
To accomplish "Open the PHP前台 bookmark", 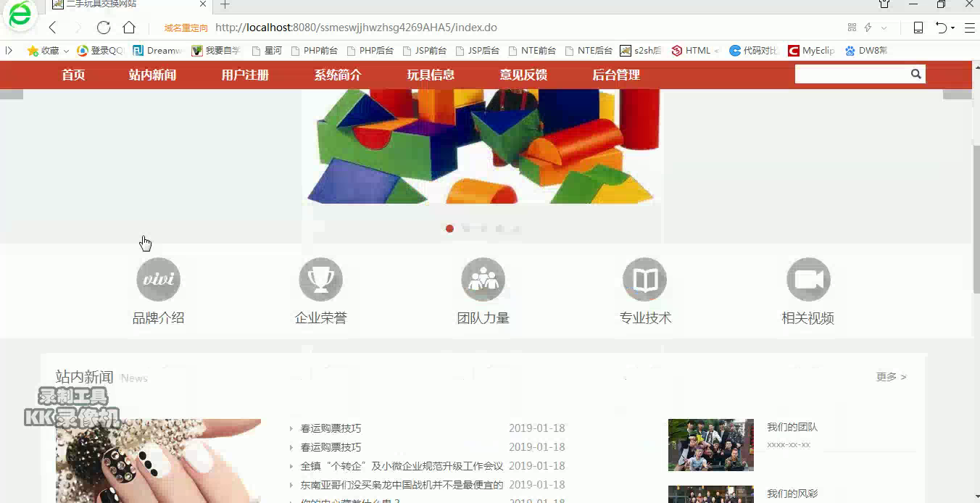I will (x=314, y=51).
